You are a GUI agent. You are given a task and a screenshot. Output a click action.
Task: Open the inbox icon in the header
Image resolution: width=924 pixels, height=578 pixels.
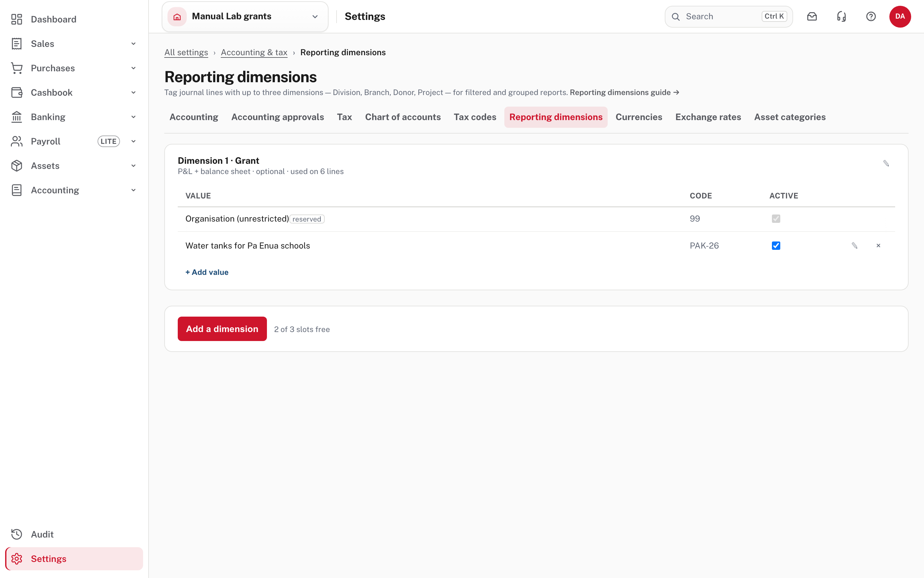tap(812, 16)
